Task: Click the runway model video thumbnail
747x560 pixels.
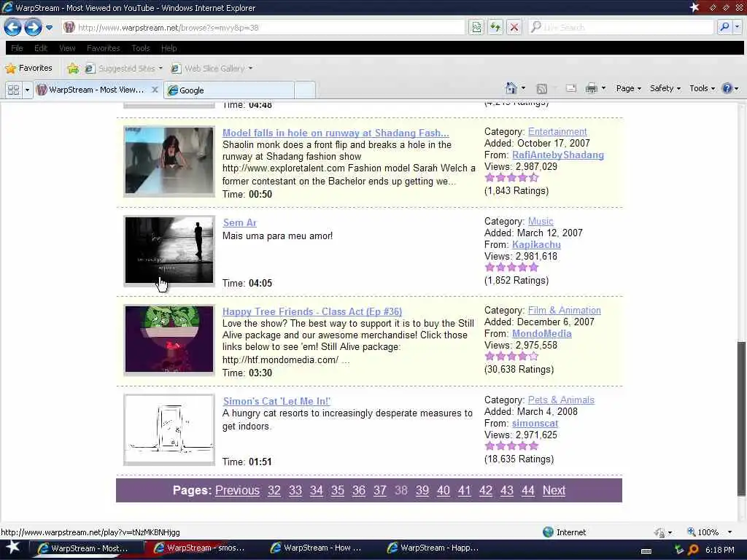Action: coord(169,161)
